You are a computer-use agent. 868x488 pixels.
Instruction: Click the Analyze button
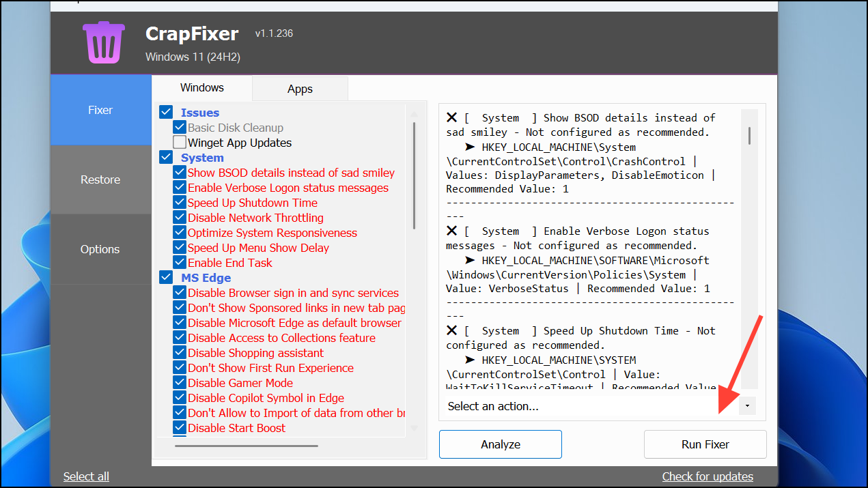[x=501, y=444]
